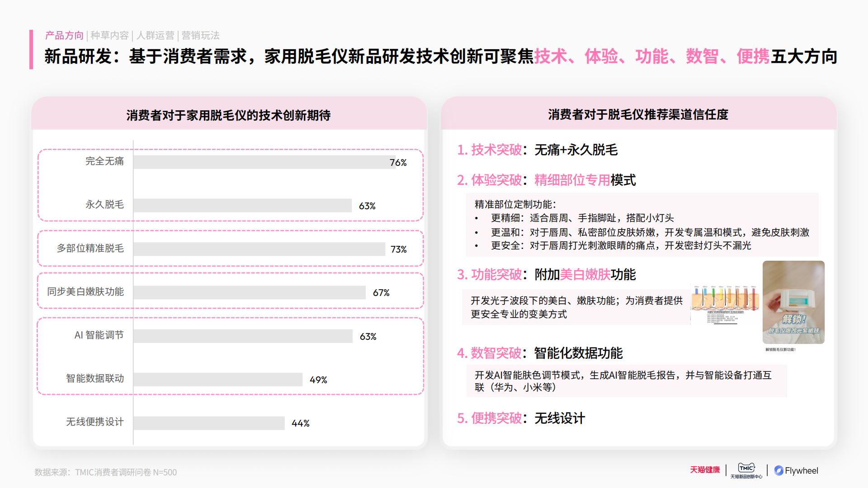Click the TMIC logo icon
The width and height of the screenshot is (868, 488).
point(746,468)
